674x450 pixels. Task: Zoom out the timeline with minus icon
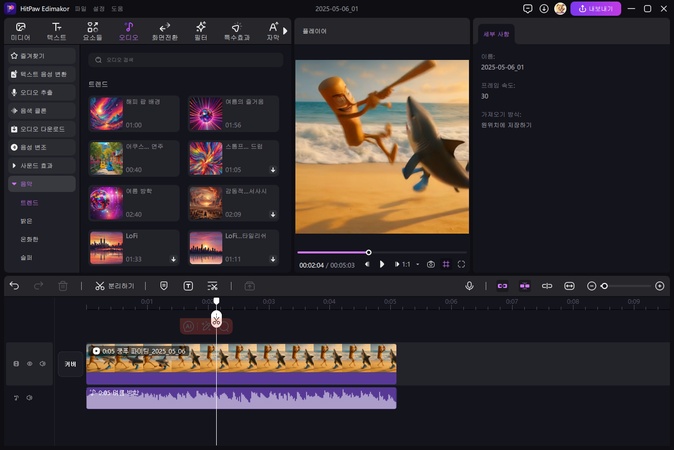[591, 286]
